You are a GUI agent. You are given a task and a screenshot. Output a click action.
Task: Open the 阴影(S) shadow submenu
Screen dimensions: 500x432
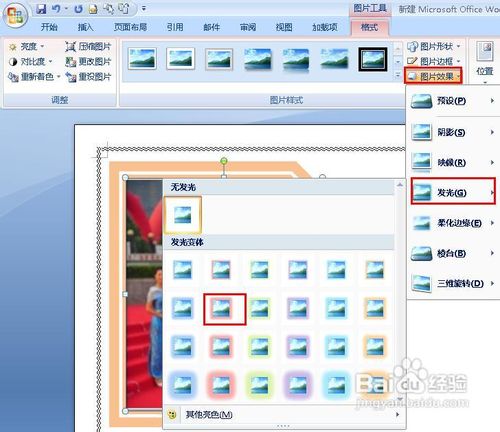(453, 132)
